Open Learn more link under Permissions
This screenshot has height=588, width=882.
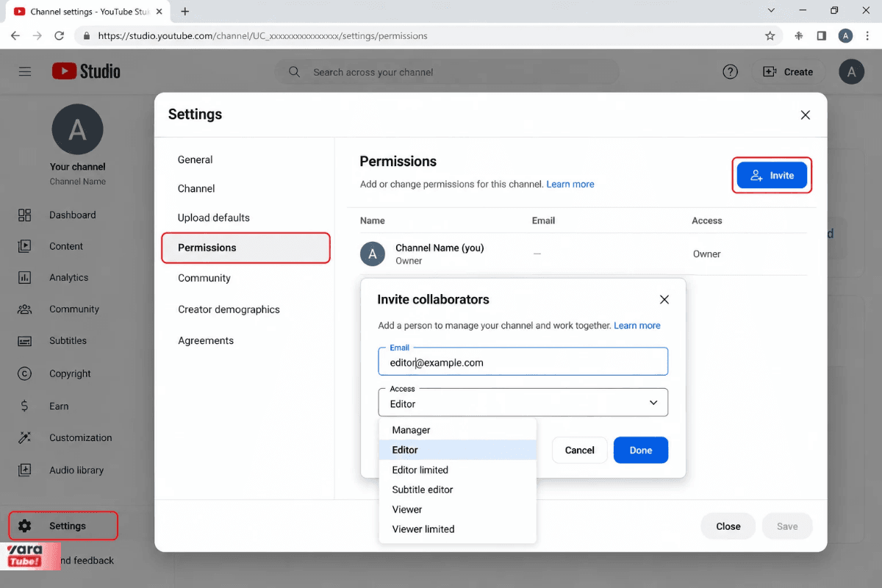coord(570,184)
